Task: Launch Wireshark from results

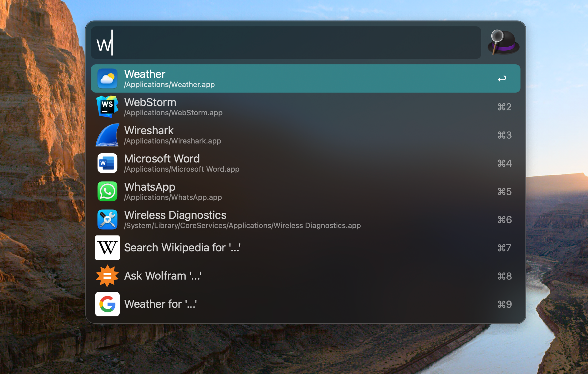Action: click(x=306, y=135)
